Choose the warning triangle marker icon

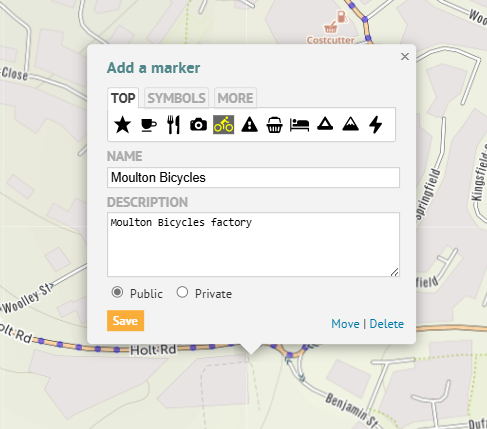249,125
